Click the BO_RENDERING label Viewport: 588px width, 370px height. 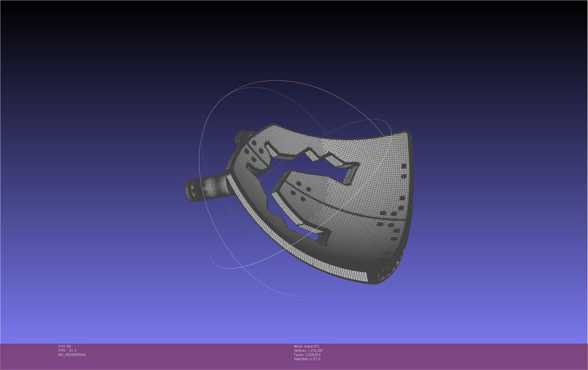pos(72,355)
